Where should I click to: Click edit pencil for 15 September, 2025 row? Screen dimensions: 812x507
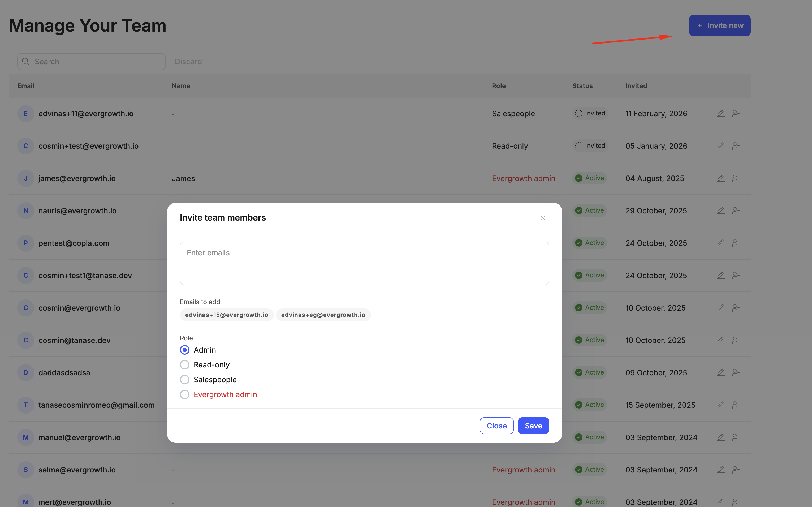point(720,405)
